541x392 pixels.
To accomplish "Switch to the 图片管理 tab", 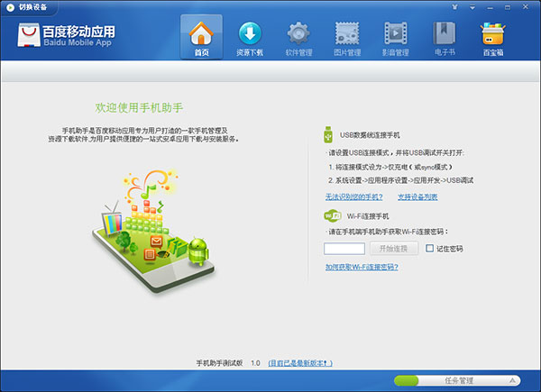I will tap(347, 39).
